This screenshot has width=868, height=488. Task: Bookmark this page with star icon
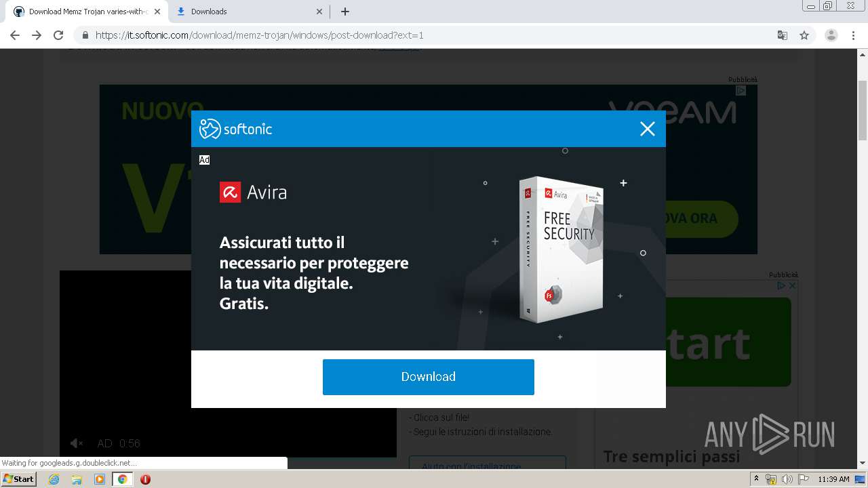tap(804, 35)
